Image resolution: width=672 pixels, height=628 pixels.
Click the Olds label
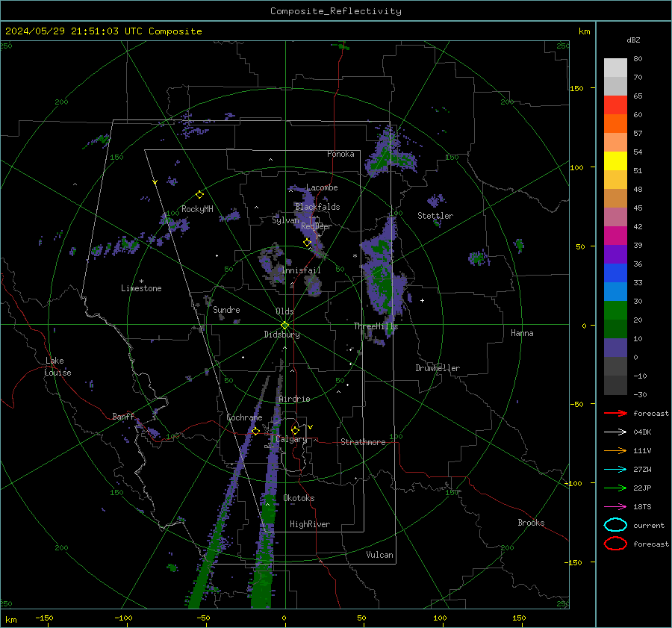click(284, 311)
